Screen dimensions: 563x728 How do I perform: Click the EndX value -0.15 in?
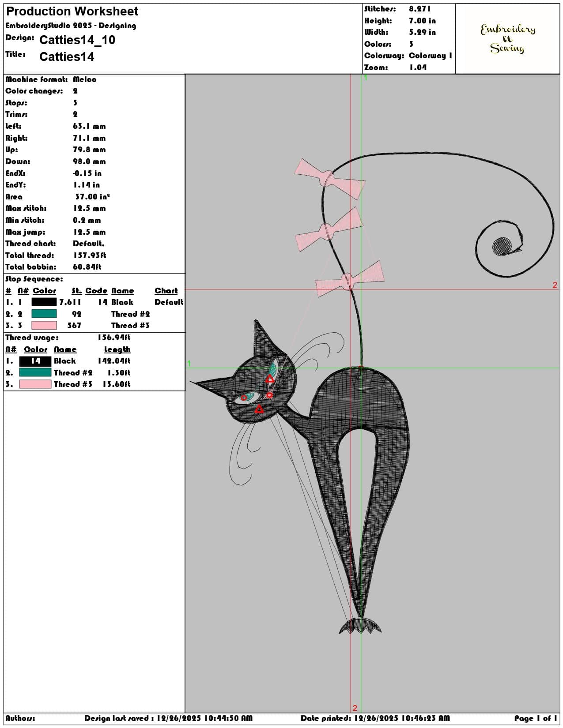tap(87, 173)
